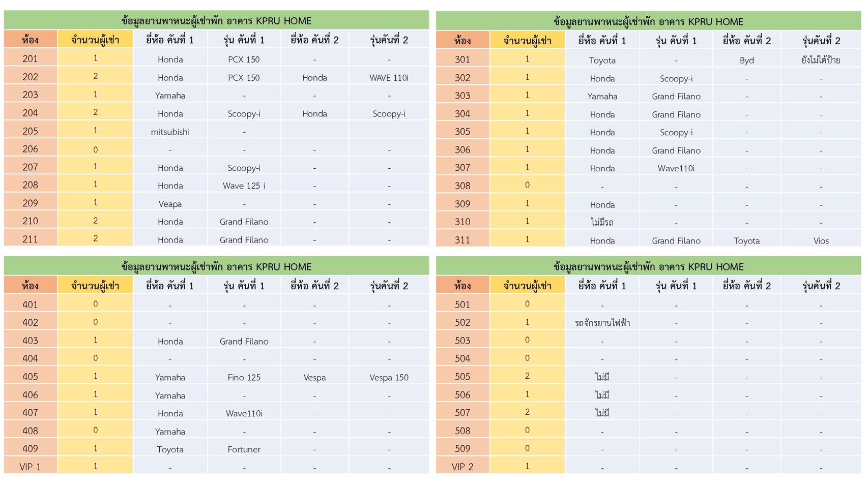
Task: Select the ไม่มีรถ cell in room 310
Action: point(602,222)
